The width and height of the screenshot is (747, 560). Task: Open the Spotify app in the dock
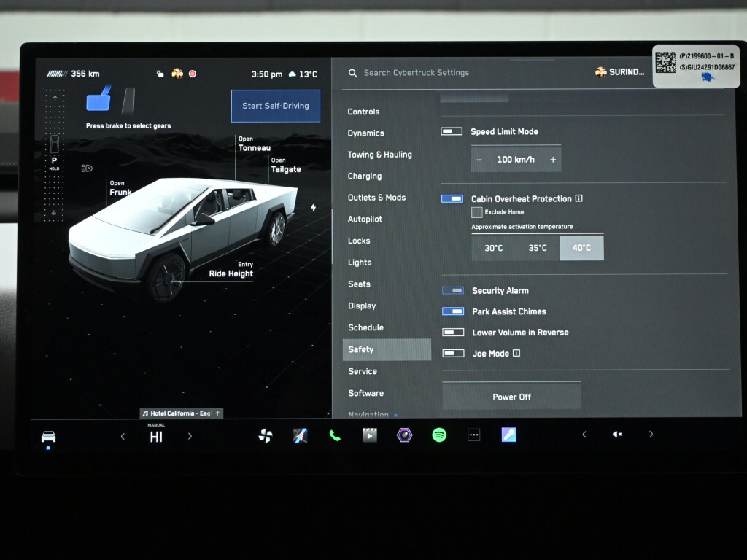pyautogui.click(x=439, y=435)
